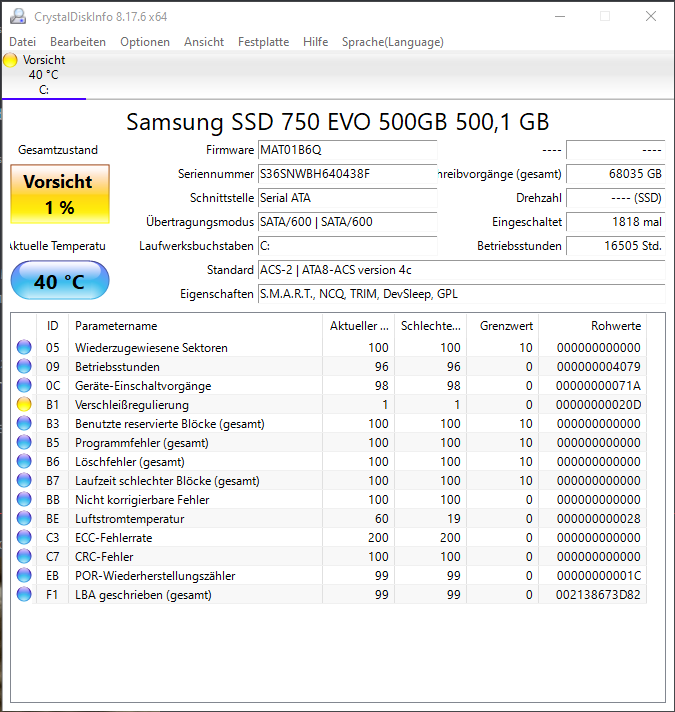Click the total writes value 68035 GB
The image size is (675, 712).
pos(616,174)
